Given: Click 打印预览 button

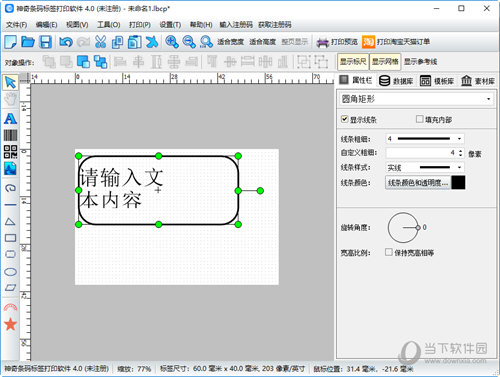Looking at the screenshot, I should coord(337,42).
